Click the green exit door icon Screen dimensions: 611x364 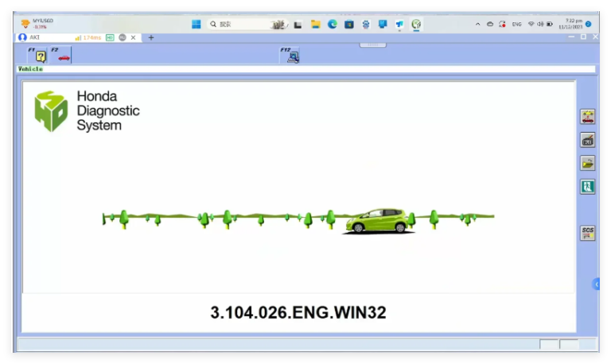point(588,187)
